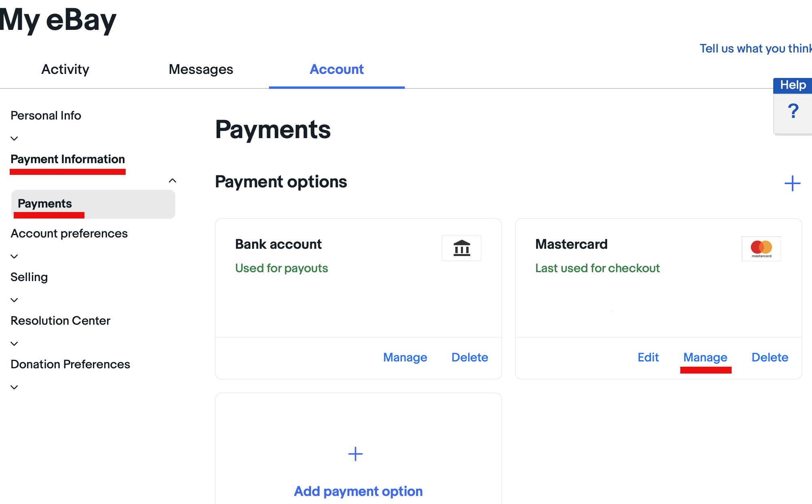This screenshot has width=812, height=504.
Task: Click Delete on Bank account card
Action: [x=470, y=357]
